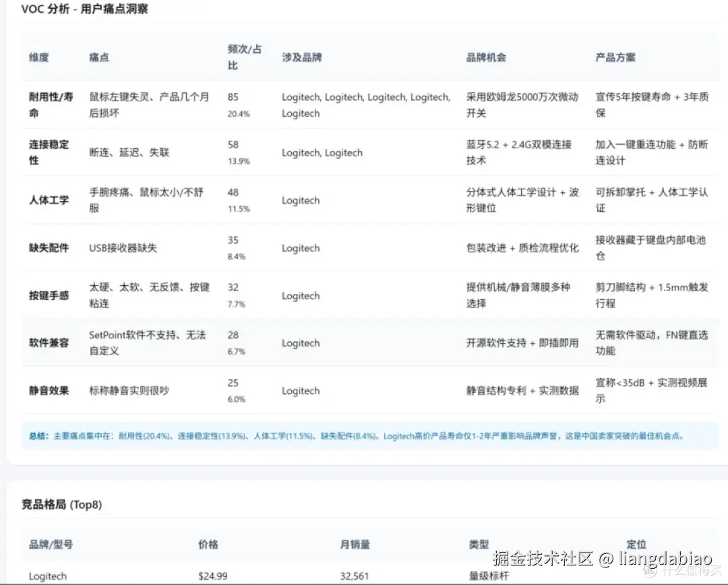Click 'Logitech' in the 缺失配件 row

point(301,248)
